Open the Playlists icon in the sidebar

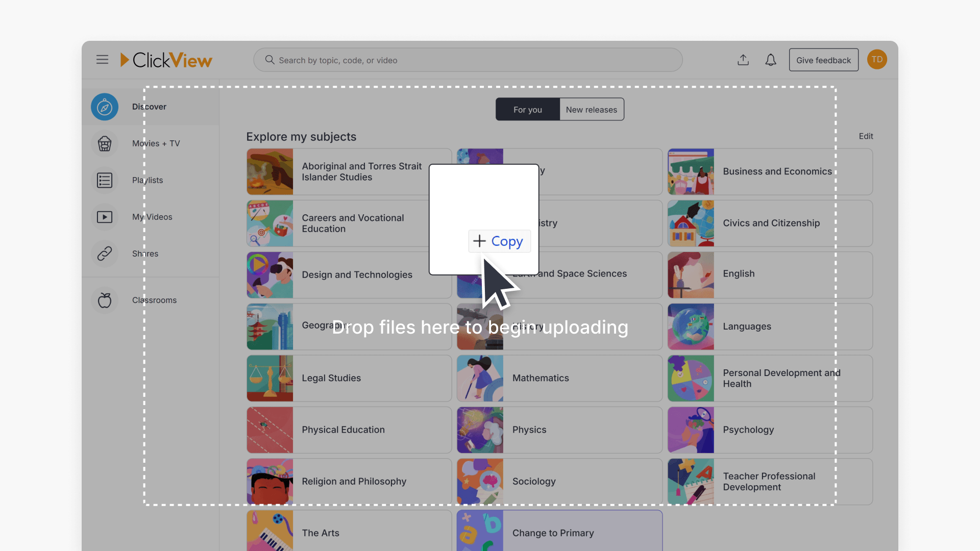104,180
